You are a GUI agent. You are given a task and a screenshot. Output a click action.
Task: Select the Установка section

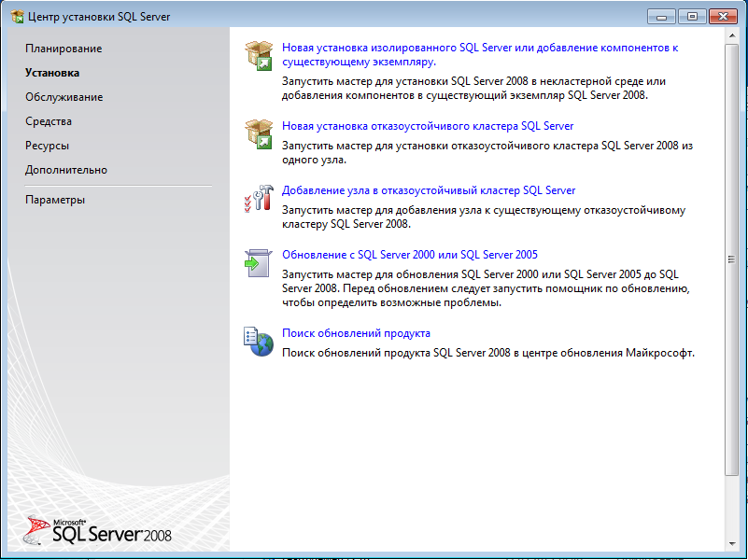point(52,73)
